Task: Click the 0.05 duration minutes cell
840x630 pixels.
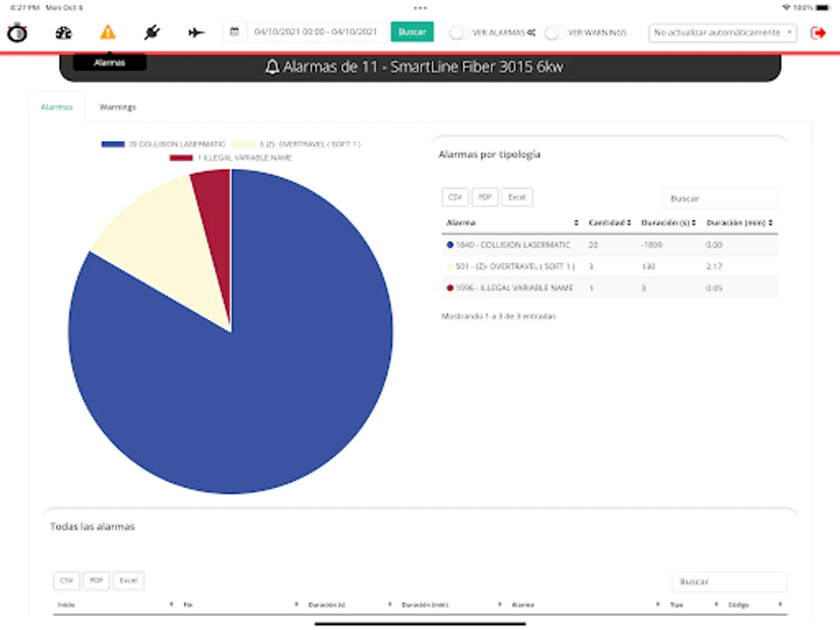Action: [x=714, y=288]
